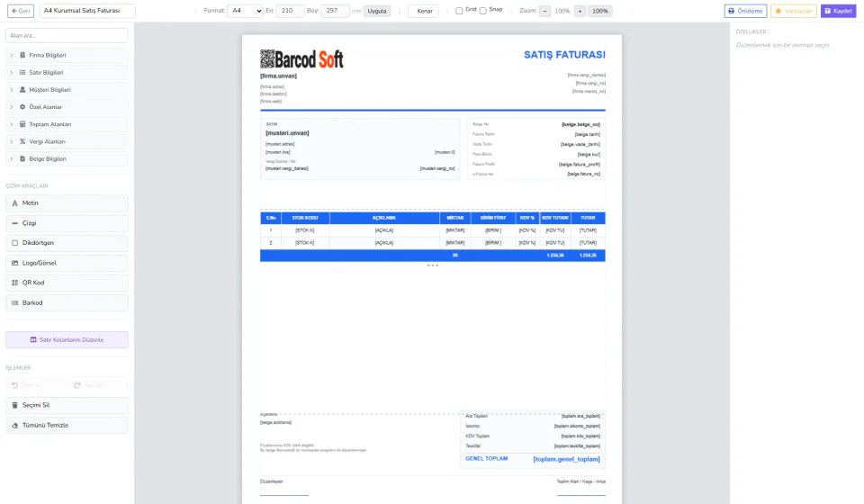Select the [musteri.vergi_no] field
Screen dimensions: 864x504
[x=437, y=168]
